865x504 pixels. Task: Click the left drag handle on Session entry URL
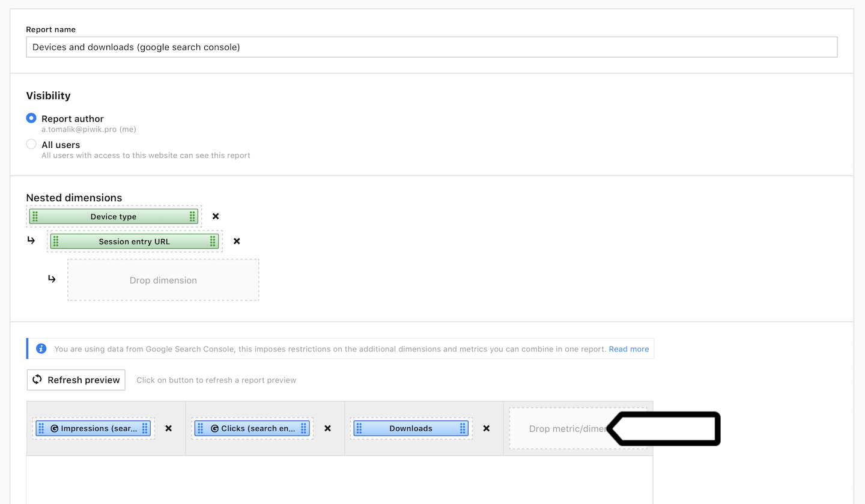click(56, 241)
